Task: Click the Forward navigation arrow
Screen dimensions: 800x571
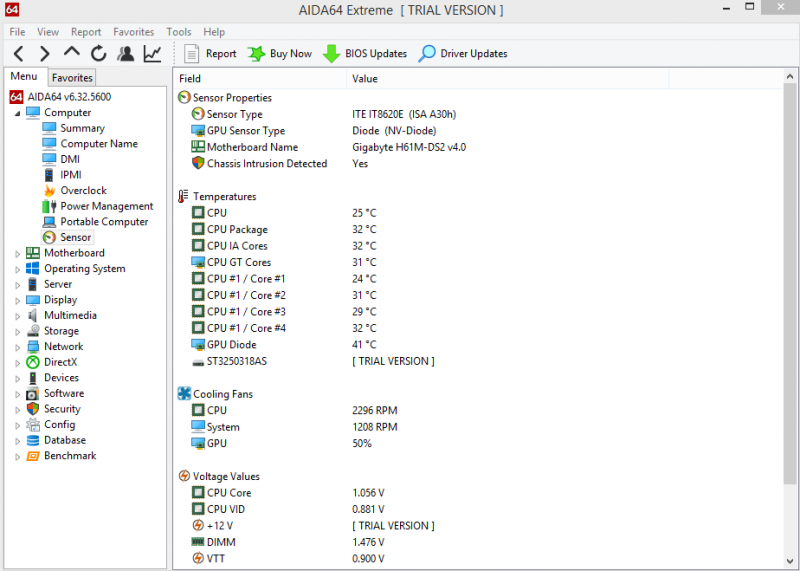Action: [45, 54]
